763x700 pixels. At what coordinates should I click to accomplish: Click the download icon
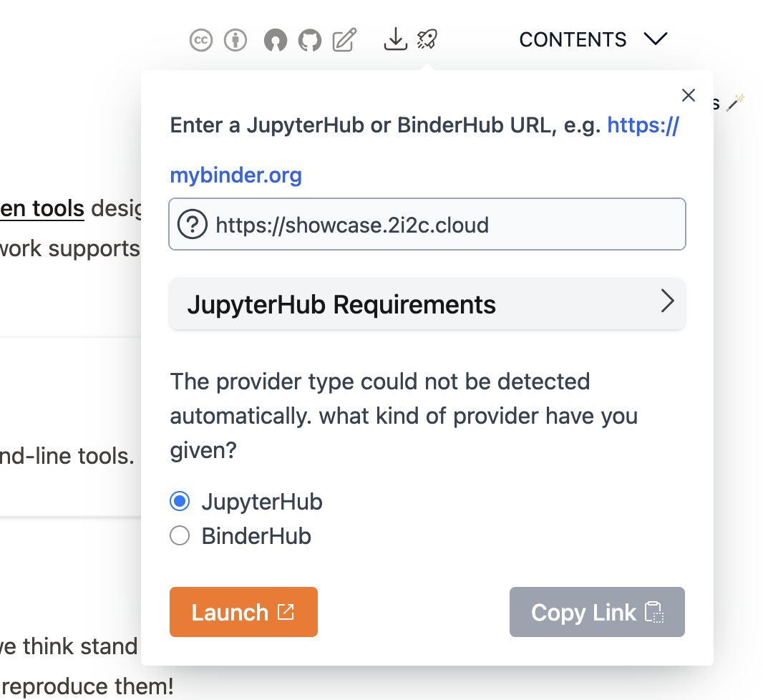coord(395,39)
